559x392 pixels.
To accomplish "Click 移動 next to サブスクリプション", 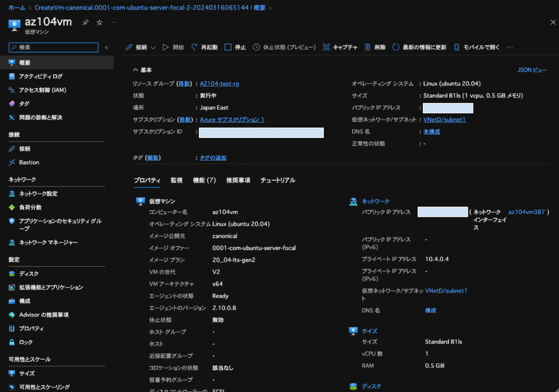I will (185, 120).
